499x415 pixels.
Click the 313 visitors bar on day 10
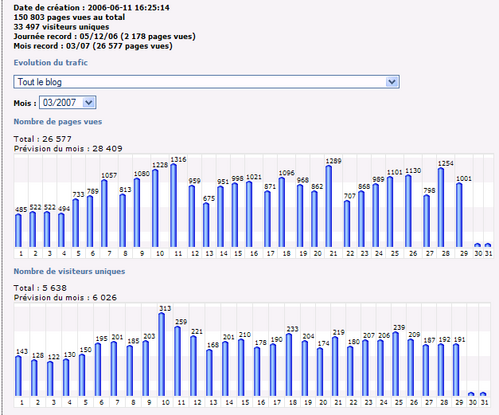[x=161, y=354]
